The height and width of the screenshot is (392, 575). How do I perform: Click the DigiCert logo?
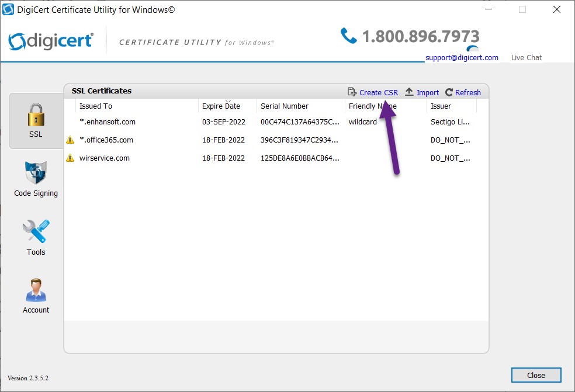pyautogui.click(x=51, y=41)
